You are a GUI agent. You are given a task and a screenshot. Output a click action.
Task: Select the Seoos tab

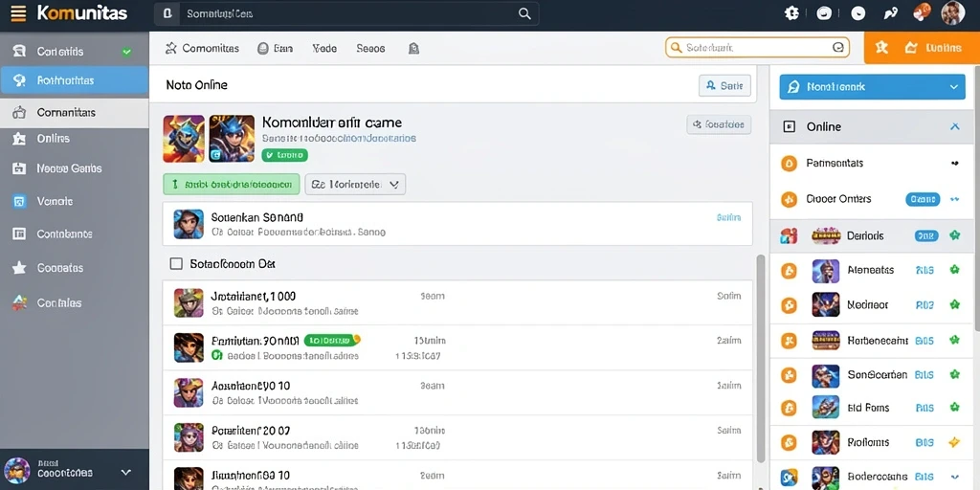tap(370, 48)
